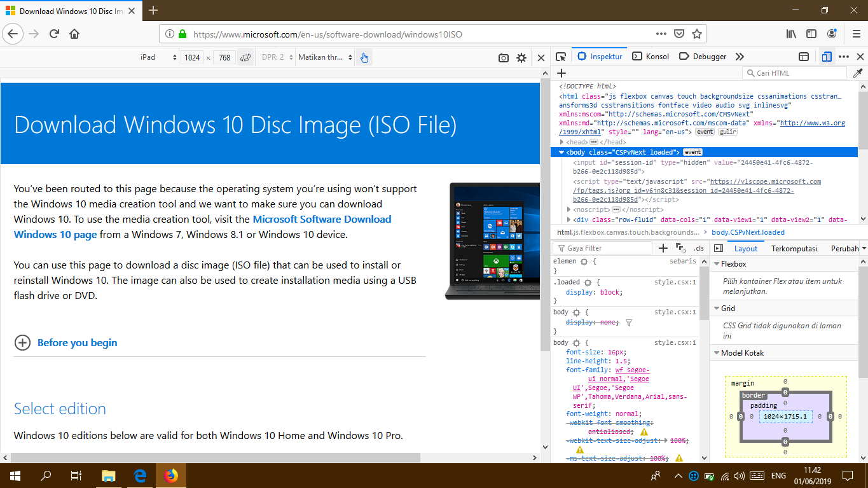The image size is (868, 488).
Task: Show all sidebar tabs dropdown arrow
Action: [864, 249]
